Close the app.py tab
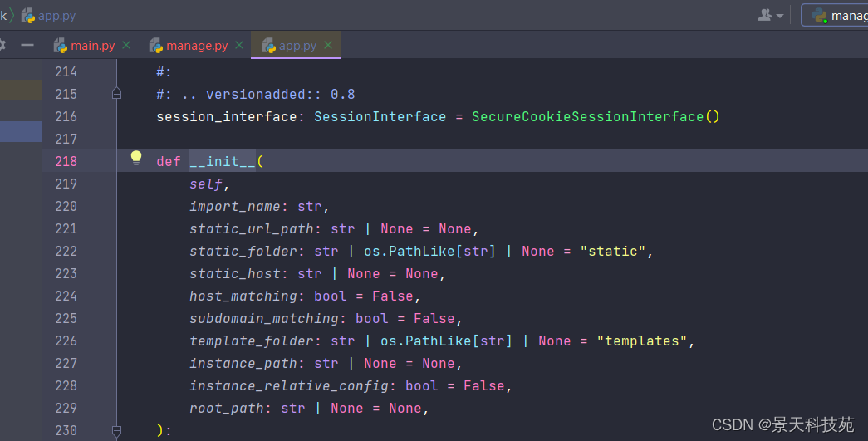This screenshot has width=868, height=441. click(x=328, y=45)
